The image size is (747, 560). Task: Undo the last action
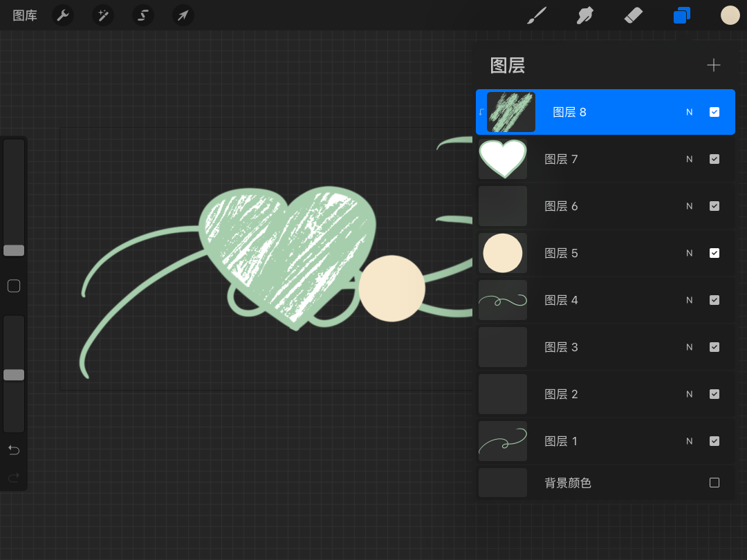pos(14,450)
